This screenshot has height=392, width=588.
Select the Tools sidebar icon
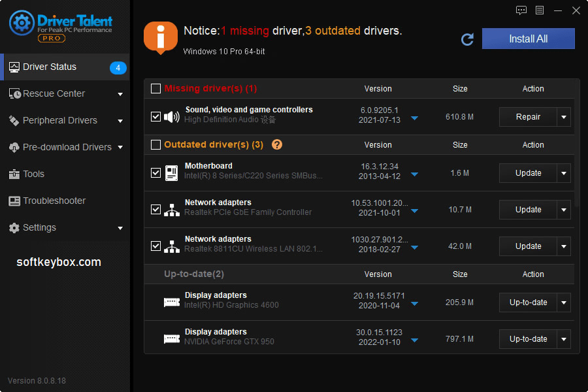[14, 174]
